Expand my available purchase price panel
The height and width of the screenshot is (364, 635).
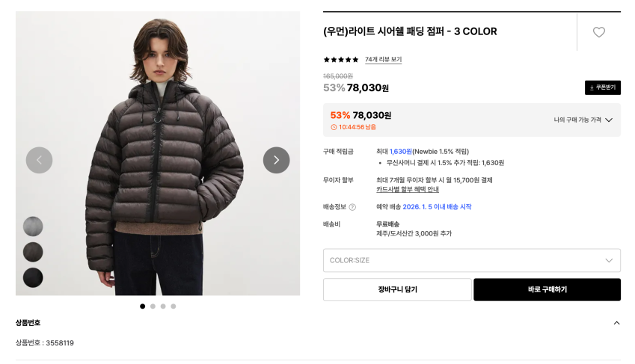coord(583,120)
